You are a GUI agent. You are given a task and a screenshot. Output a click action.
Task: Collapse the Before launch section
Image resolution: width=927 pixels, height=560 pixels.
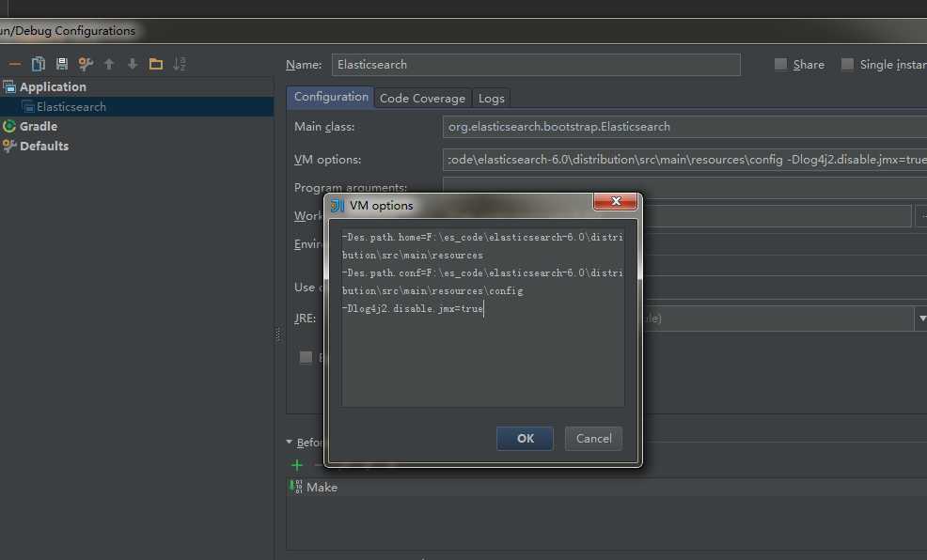[289, 442]
